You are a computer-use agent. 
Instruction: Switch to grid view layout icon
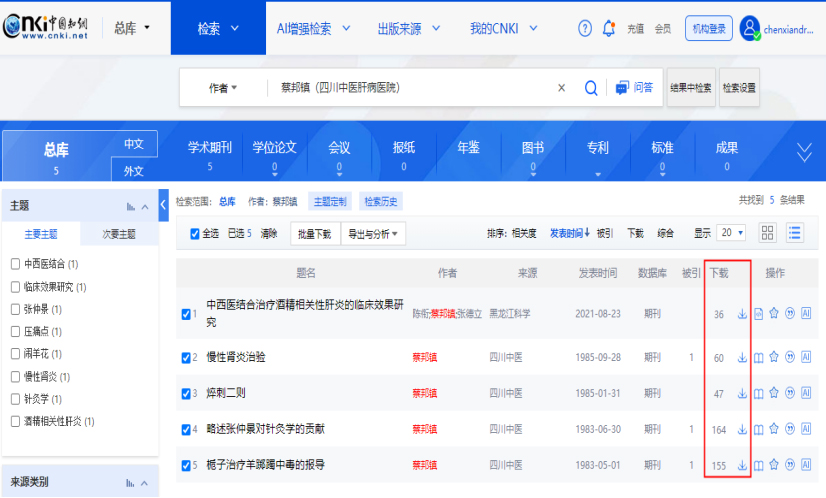pos(768,233)
